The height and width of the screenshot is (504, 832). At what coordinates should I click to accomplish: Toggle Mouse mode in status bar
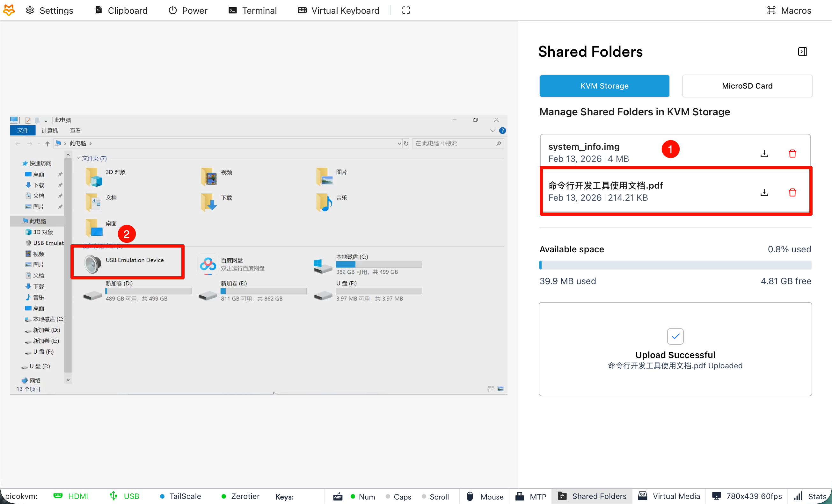[484, 496]
